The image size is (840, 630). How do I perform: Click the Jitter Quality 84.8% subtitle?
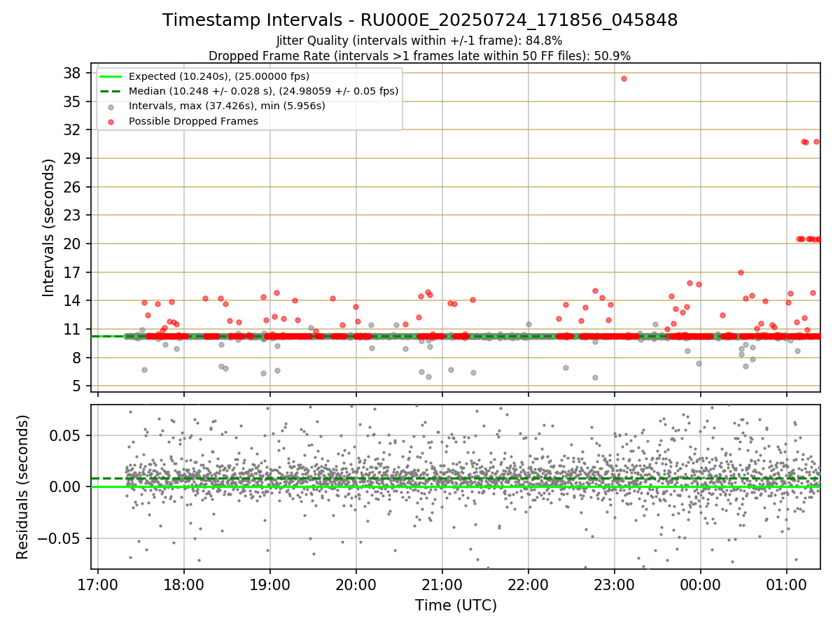coord(420,41)
